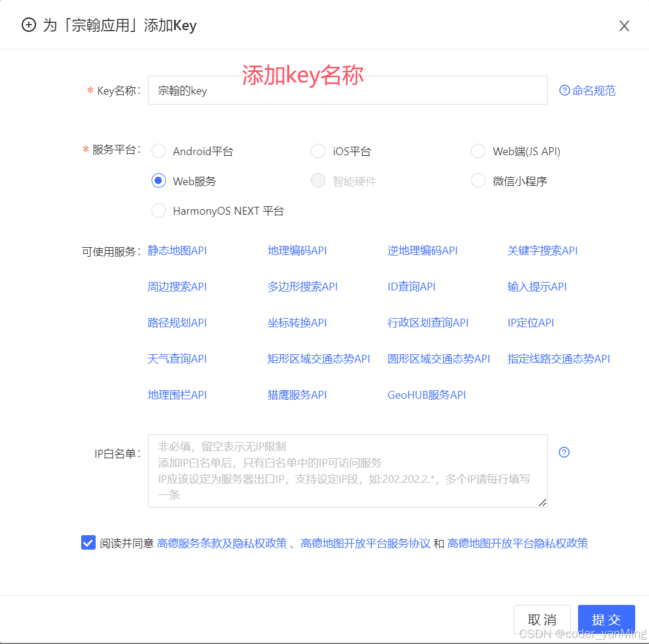This screenshot has width=649, height=644.
Task: Open the 坐标转换API link
Action: tap(297, 322)
